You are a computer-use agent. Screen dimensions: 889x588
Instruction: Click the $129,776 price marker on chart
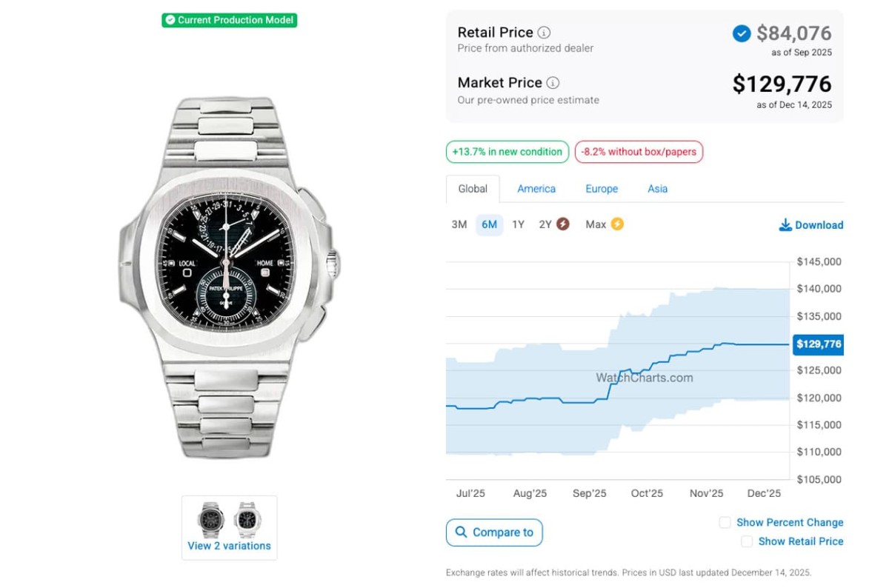[x=818, y=344]
